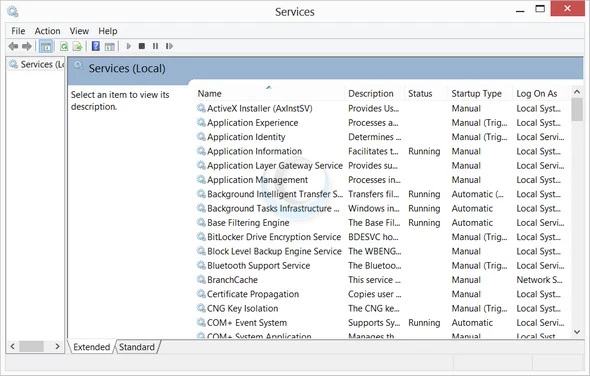The image size is (590, 376).
Task: Maximize the Services window
Action: pos(540,9)
